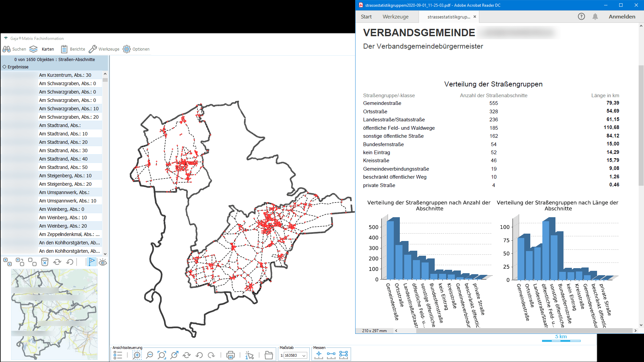Select the info pointer identify tool
644x362 pixels.
pos(249,355)
